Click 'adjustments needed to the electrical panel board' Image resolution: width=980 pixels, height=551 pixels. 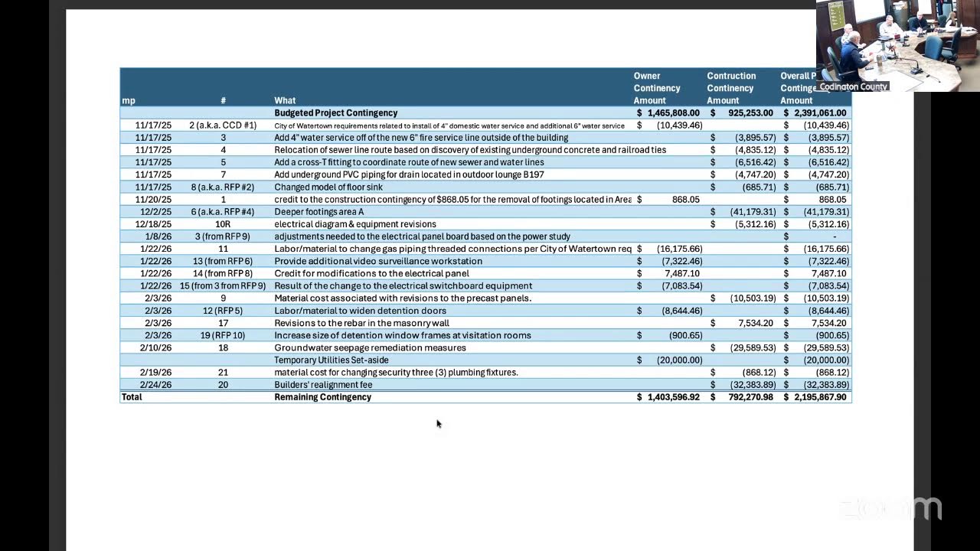pyautogui.click(x=422, y=236)
